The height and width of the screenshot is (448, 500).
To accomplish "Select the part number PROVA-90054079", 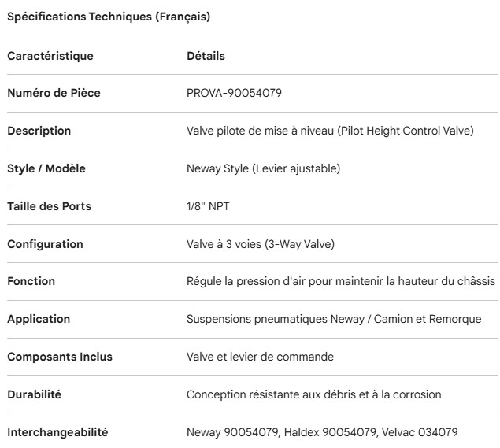I will [x=234, y=94].
